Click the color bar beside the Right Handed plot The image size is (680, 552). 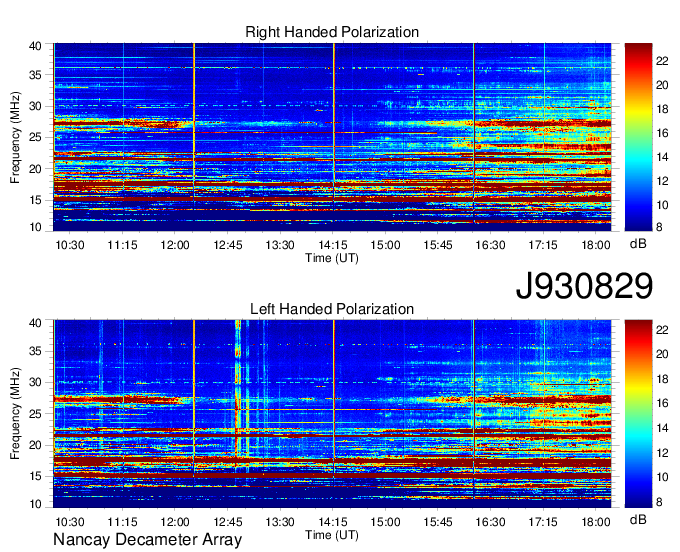[x=638, y=137]
